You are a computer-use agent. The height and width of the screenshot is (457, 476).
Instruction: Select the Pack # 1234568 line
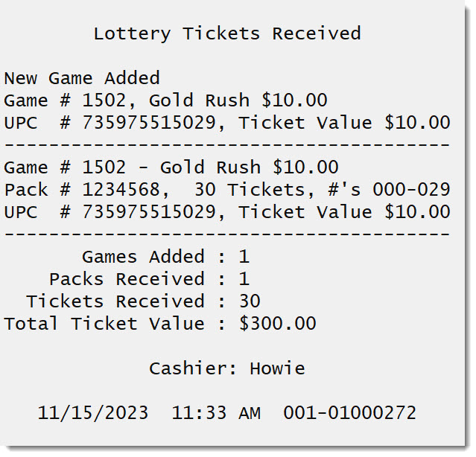pos(227,190)
